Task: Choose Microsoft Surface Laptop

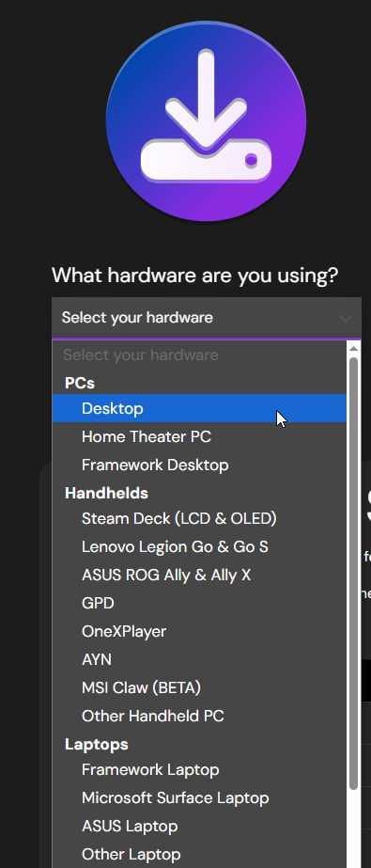Action: 199,797
